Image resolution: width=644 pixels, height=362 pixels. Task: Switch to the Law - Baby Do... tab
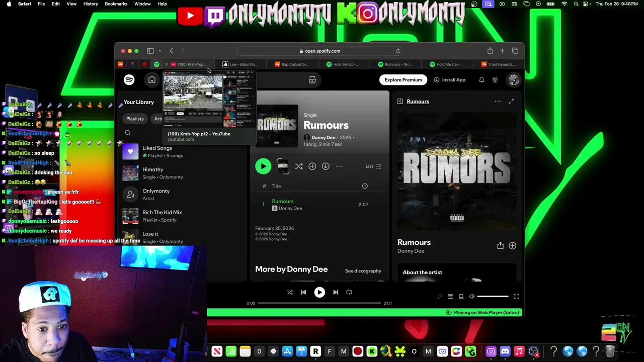point(240,64)
